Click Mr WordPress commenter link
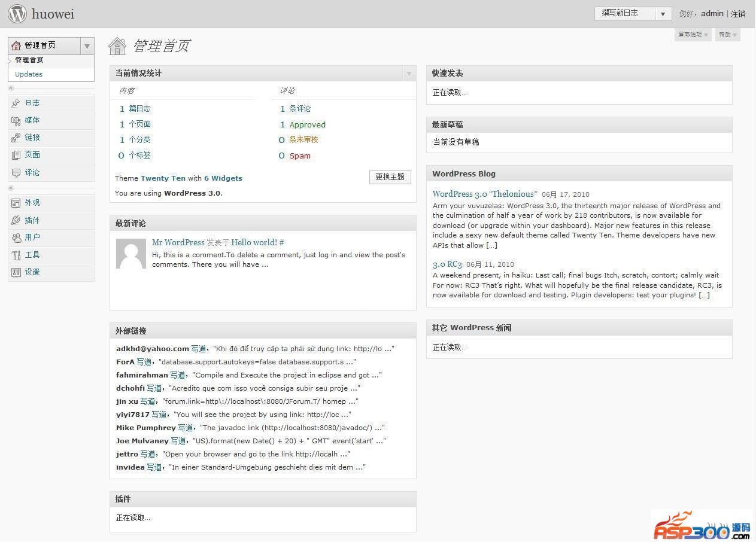 pyautogui.click(x=178, y=242)
